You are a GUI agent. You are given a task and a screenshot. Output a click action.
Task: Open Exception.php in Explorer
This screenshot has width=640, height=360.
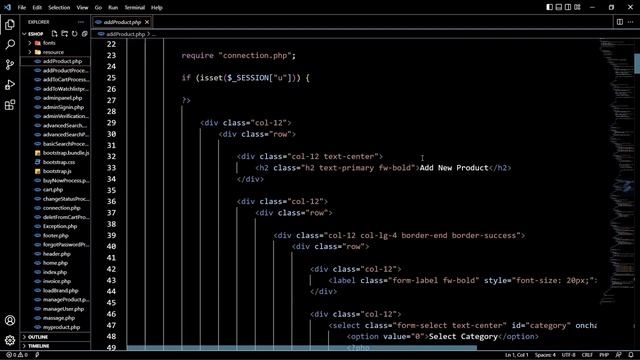[x=56, y=226]
